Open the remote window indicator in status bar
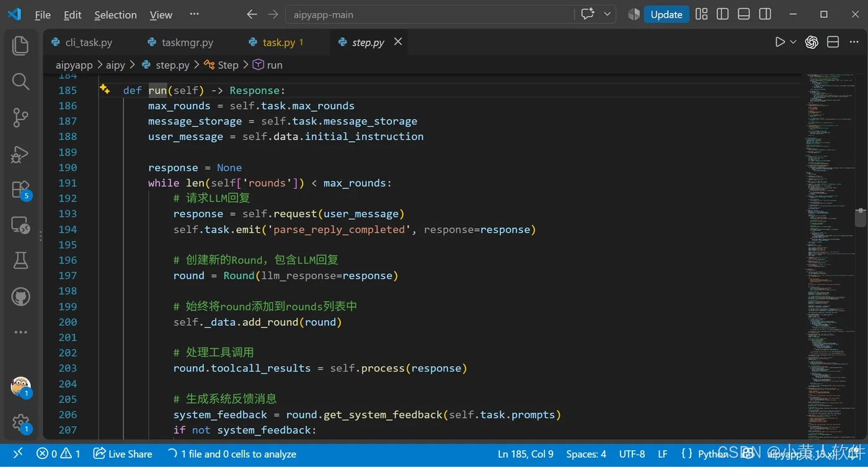Image resolution: width=868 pixels, height=467 pixels. click(18, 454)
